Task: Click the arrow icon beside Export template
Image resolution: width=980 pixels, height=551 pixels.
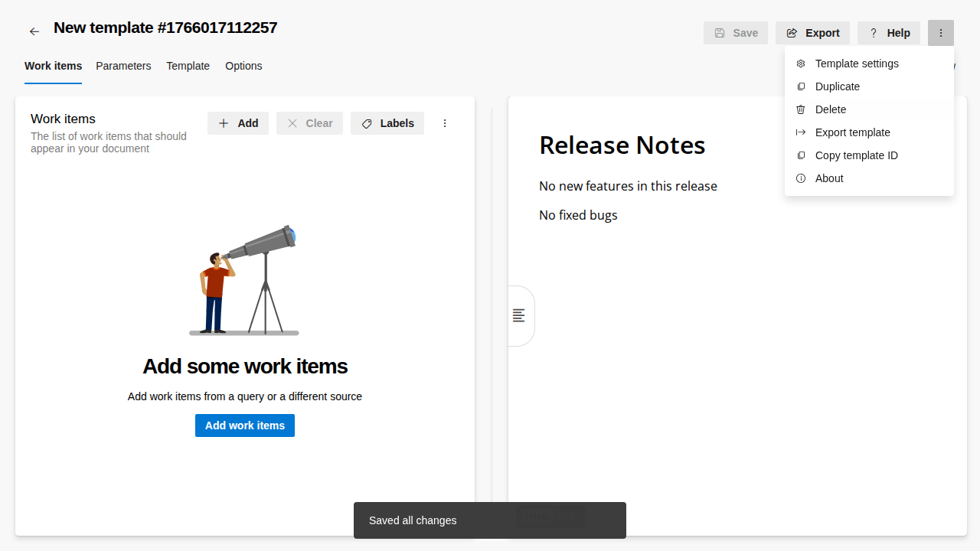Action: tap(801, 132)
